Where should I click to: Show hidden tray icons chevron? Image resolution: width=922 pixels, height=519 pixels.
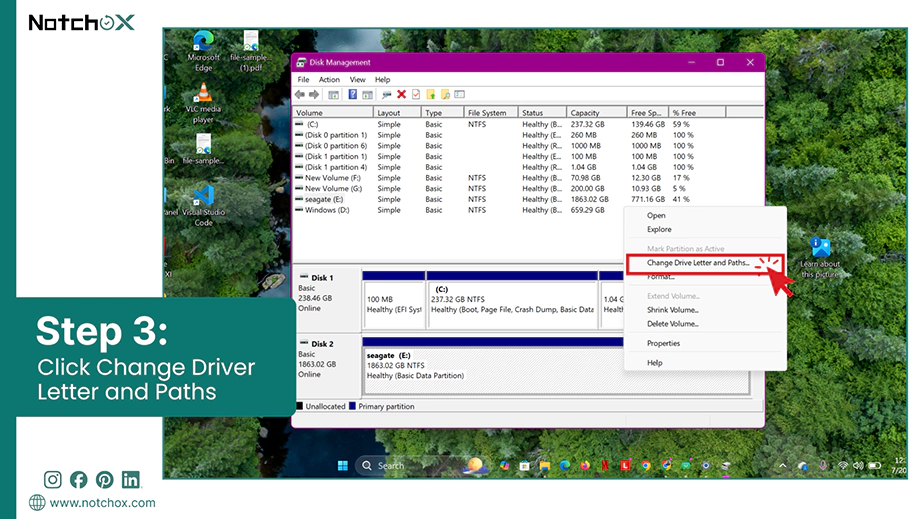click(x=783, y=466)
